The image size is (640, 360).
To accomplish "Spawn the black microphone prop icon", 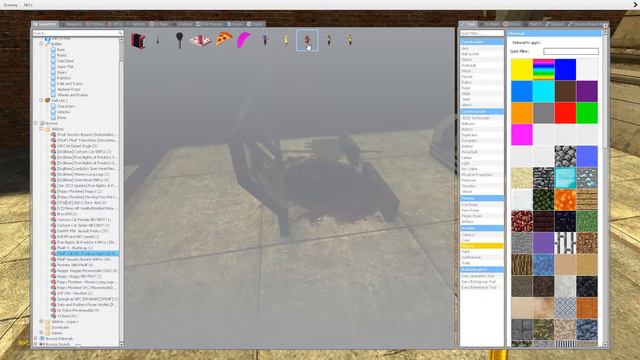I will click(x=179, y=40).
